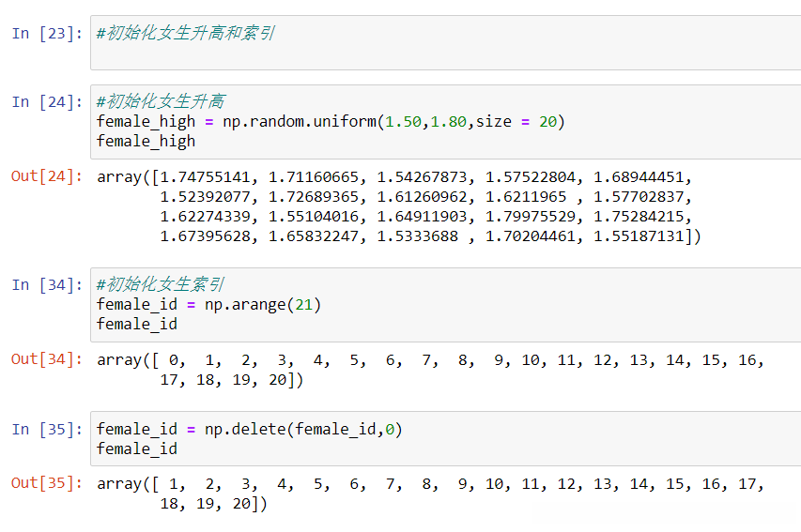The height and width of the screenshot is (532, 801).
Task: Select the Out[34] output prompt
Action: click(47, 359)
